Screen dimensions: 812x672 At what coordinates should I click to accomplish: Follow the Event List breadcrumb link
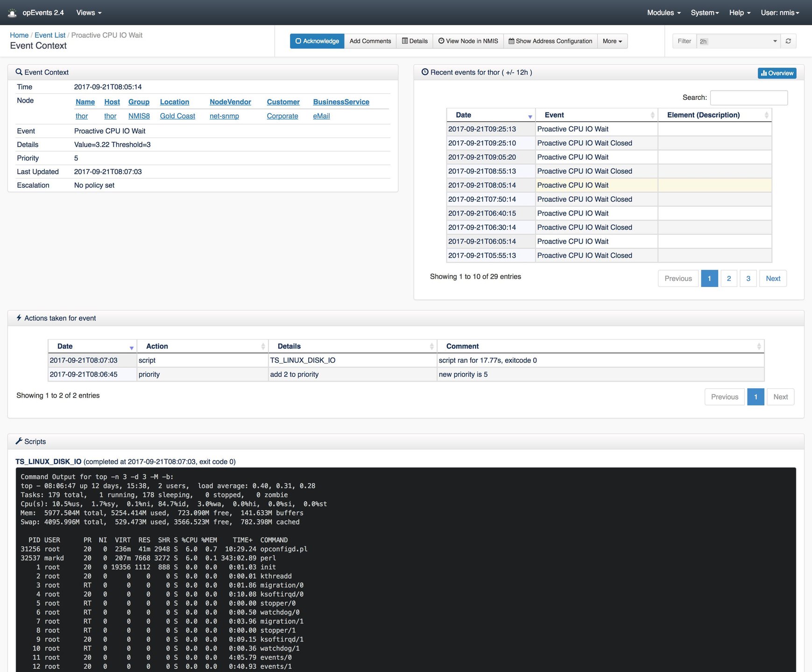tap(50, 35)
